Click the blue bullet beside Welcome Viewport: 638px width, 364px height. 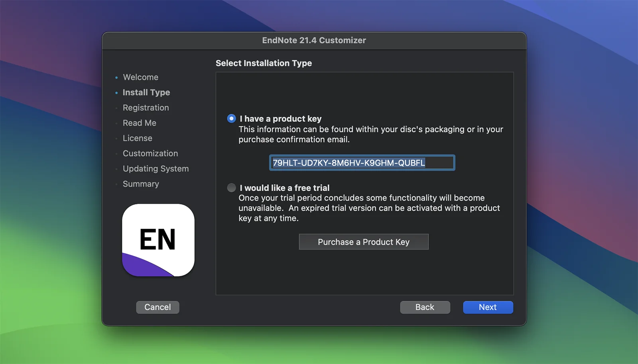[x=116, y=78]
